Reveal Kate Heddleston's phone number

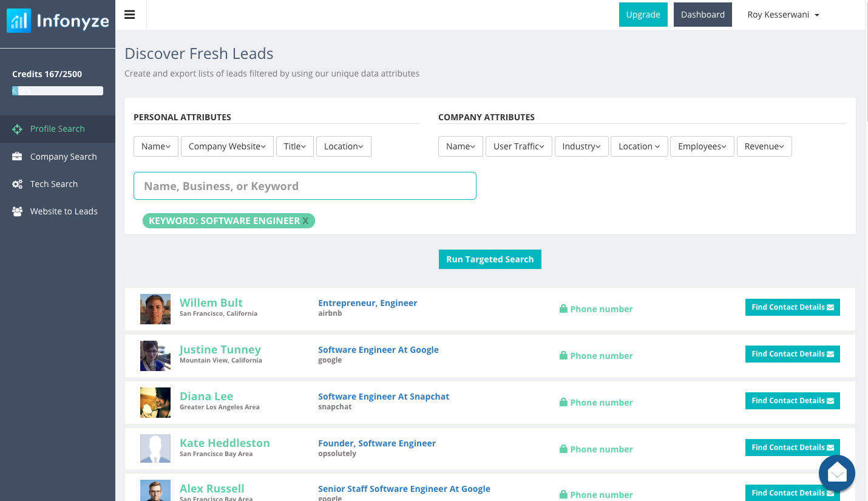click(596, 449)
